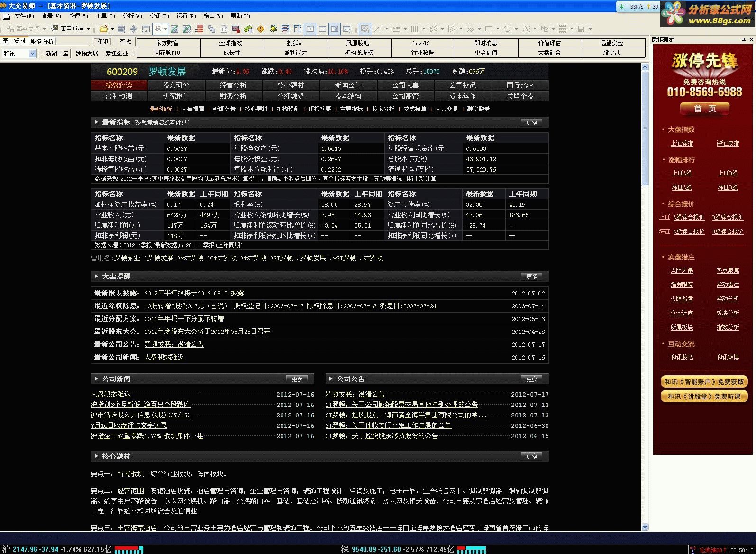Image resolution: width=756 pixels, height=554 pixels.
Task: Open the 帮助(H) menu
Action: pyautogui.click(x=240, y=16)
